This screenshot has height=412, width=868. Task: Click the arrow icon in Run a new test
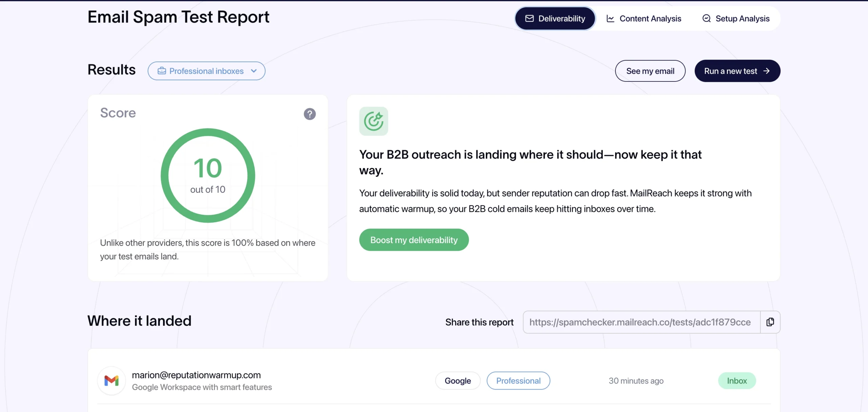(x=766, y=71)
